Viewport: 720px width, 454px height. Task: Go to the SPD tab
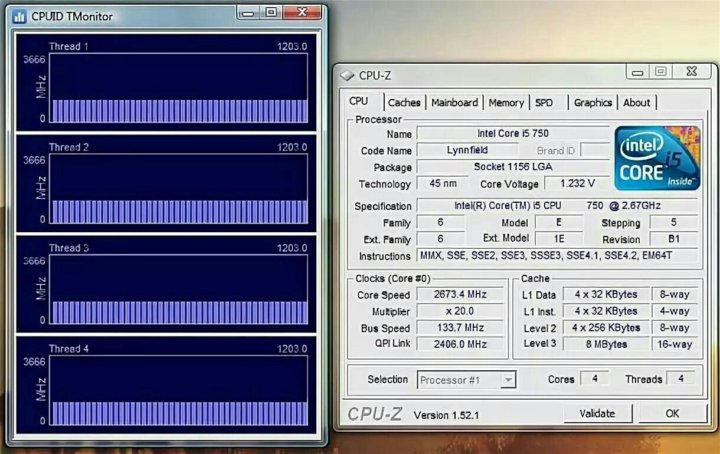pyautogui.click(x=544, y=102)
